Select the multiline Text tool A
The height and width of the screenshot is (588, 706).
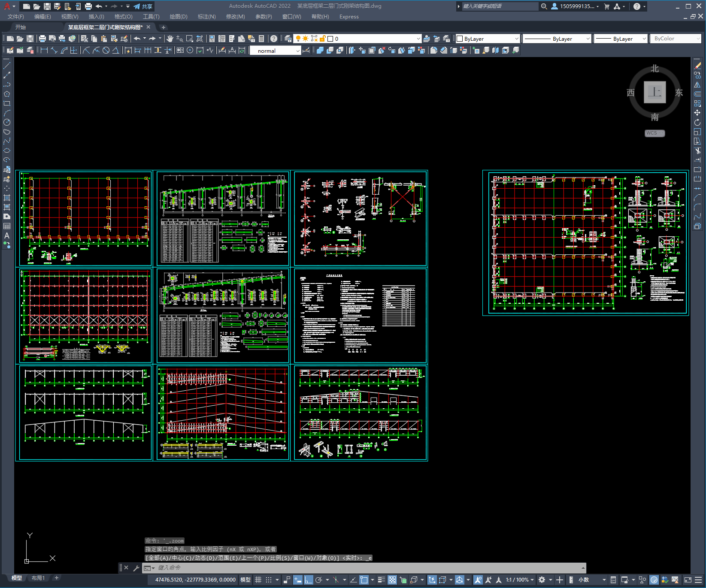point(7,235)
